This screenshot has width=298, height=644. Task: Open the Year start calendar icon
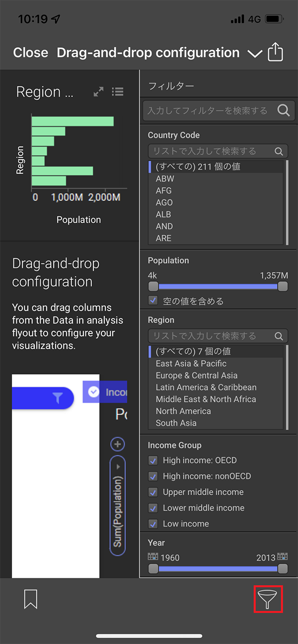point(153,557)
